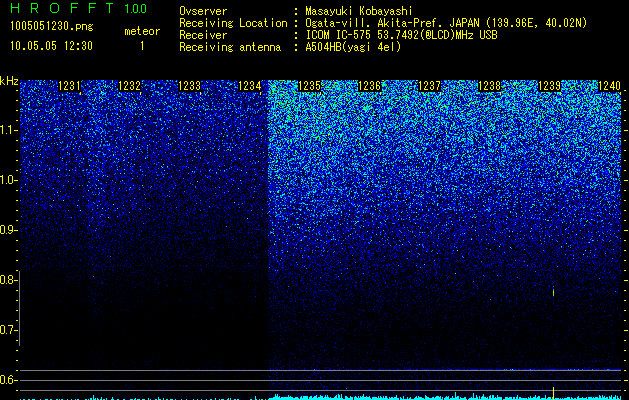Click the 1233 time marker

tap(190, 86)
